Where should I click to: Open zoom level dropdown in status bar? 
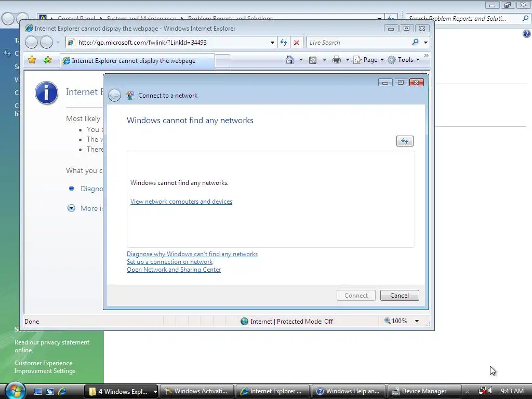(417, 321)
